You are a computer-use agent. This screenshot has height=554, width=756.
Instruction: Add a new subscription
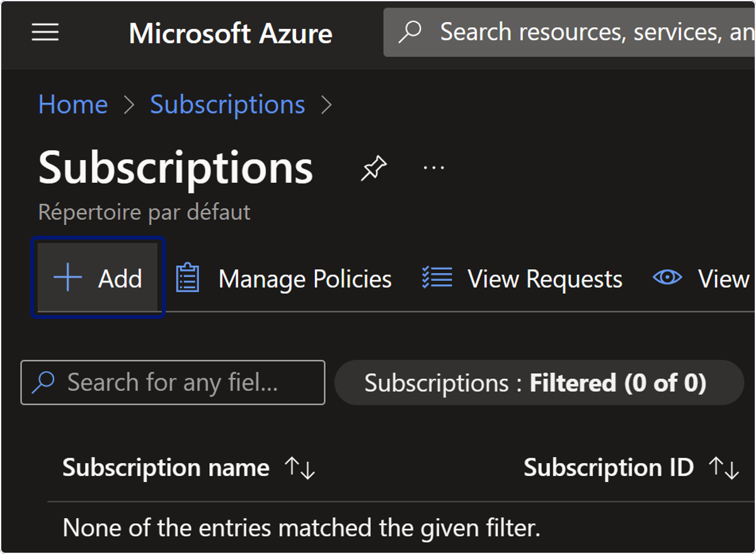pyautogui.click(x=98, y=278)
